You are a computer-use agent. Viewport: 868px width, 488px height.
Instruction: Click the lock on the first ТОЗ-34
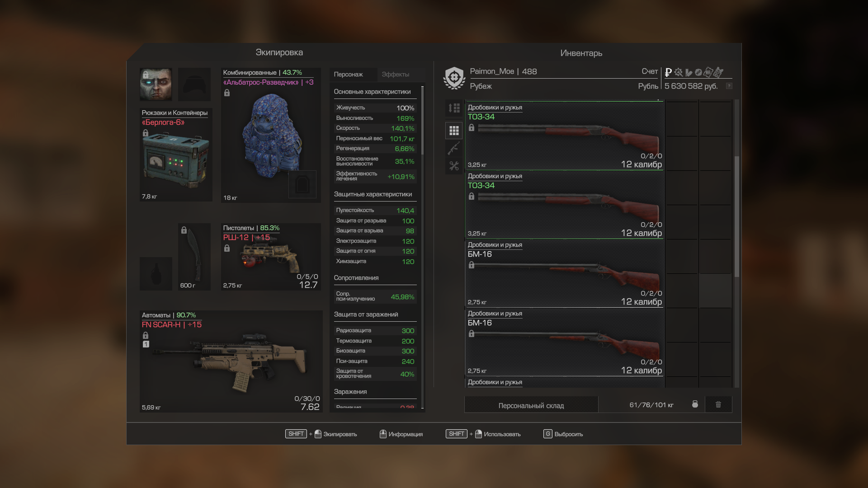click(471, 127)
